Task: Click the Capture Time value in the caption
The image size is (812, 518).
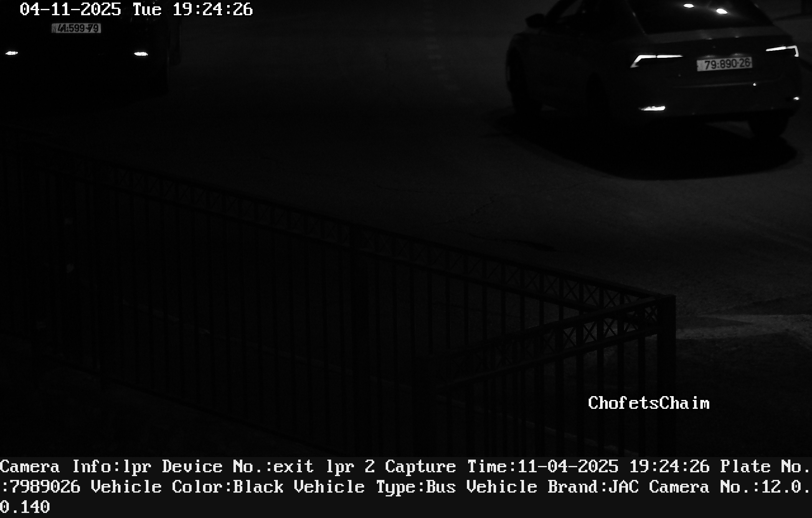Action: point(614,467)
